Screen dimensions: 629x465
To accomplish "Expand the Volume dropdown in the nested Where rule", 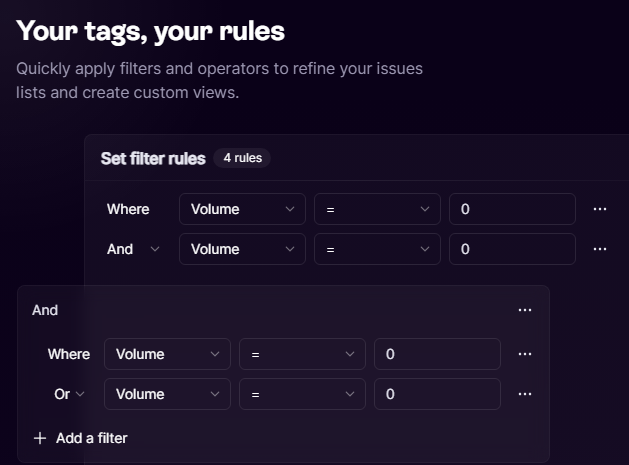I will click(167, 354).
